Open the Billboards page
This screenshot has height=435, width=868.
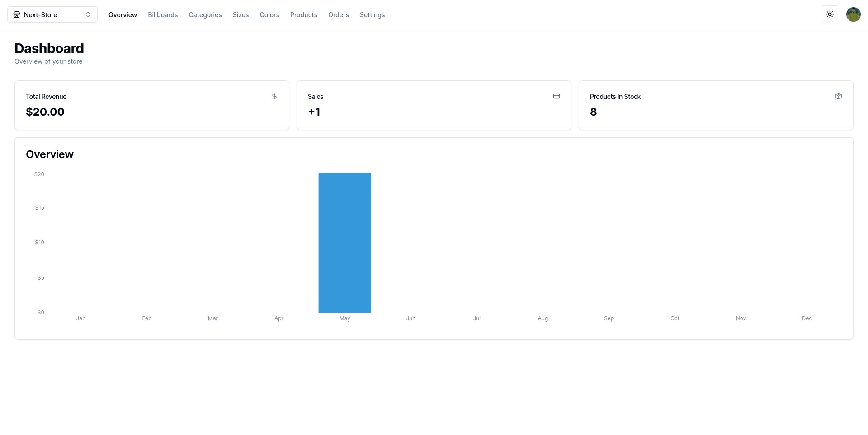[x=163, y=15]
